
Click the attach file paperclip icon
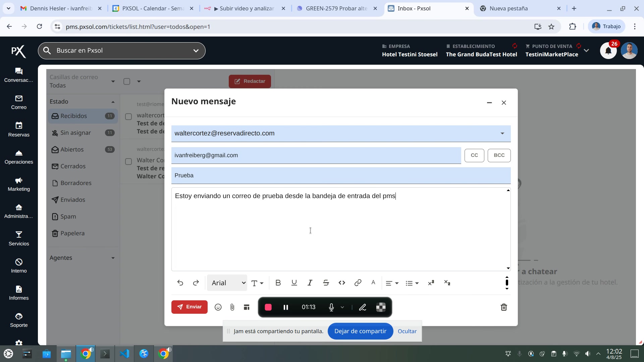[232, 307]
